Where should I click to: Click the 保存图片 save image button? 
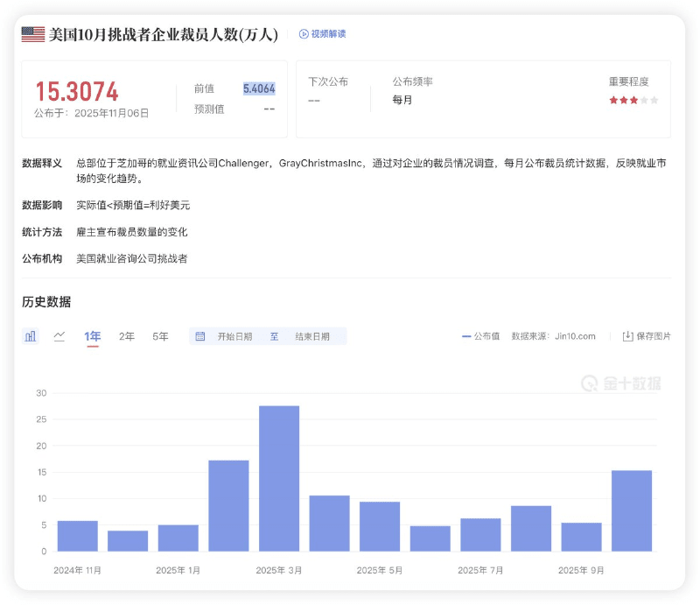pyautogui.click(x=654, y=336)
